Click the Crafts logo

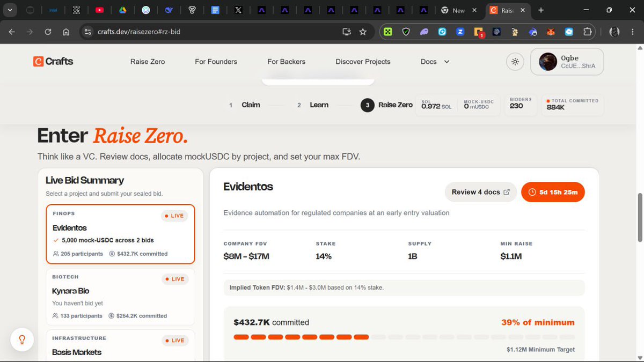pos(53,62)
